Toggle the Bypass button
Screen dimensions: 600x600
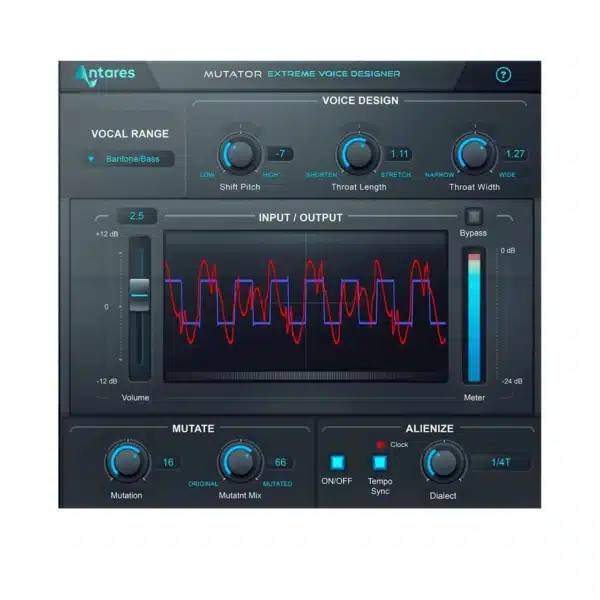coord(474,217)
